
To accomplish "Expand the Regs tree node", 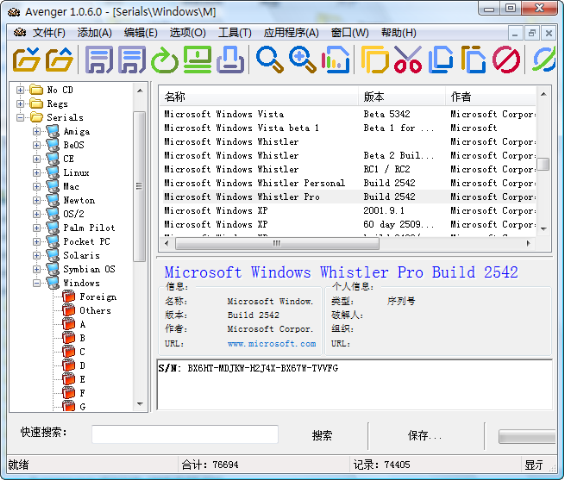I will pyautogui.click(x=20, y=104).
